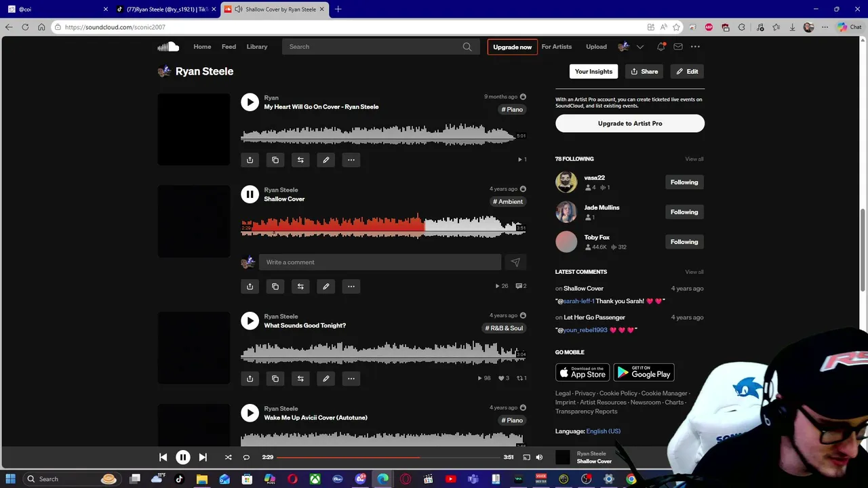Open For Artists nav item

click(557, 47)
